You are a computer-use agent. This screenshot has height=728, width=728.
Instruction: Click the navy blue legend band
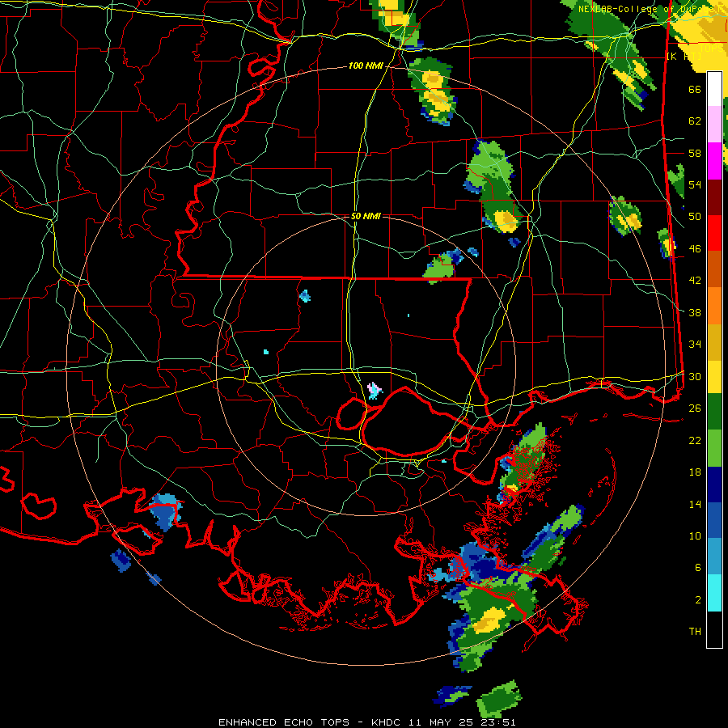pos(714,485)
